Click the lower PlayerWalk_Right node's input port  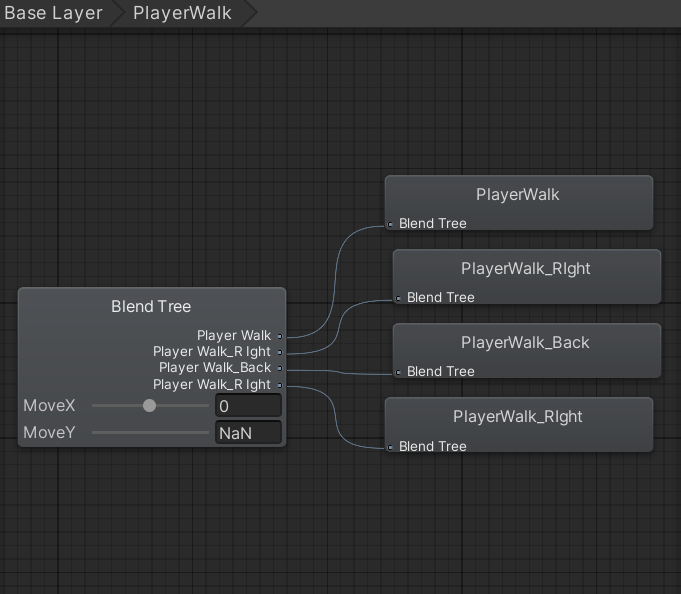(x=390, y=447)
